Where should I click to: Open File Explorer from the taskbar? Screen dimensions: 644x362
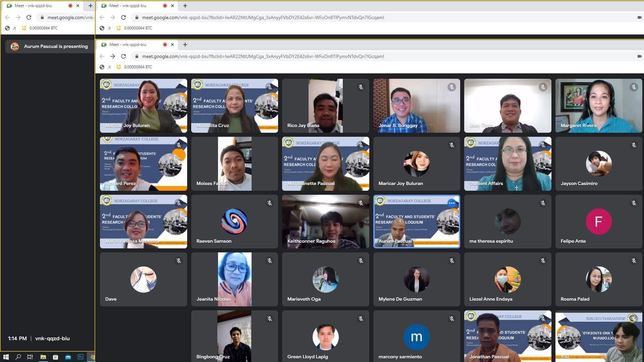pos(43,357)
